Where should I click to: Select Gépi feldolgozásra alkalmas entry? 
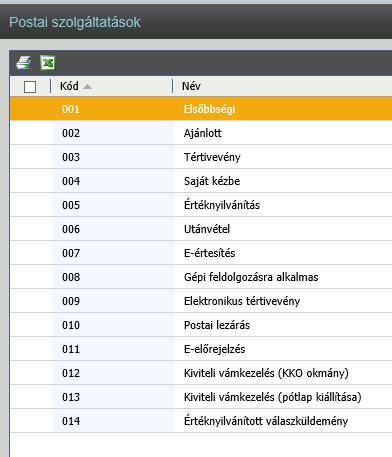point(251,277)
